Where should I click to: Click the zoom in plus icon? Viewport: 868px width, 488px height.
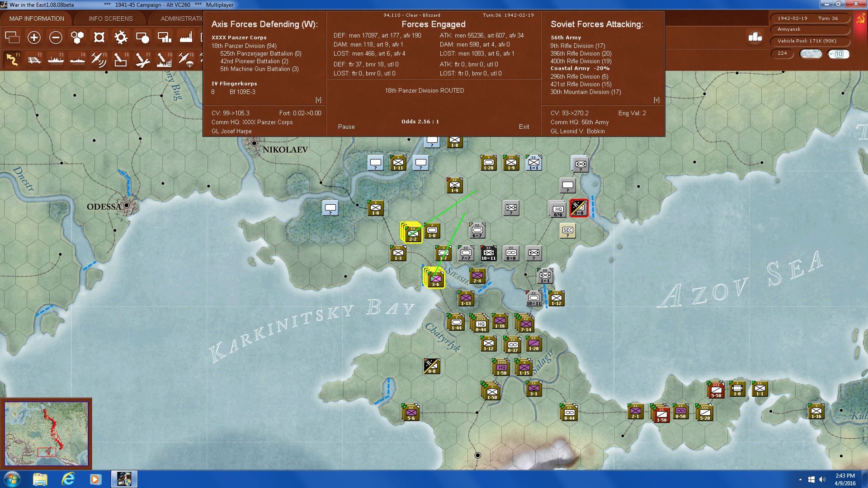(34, 38)
